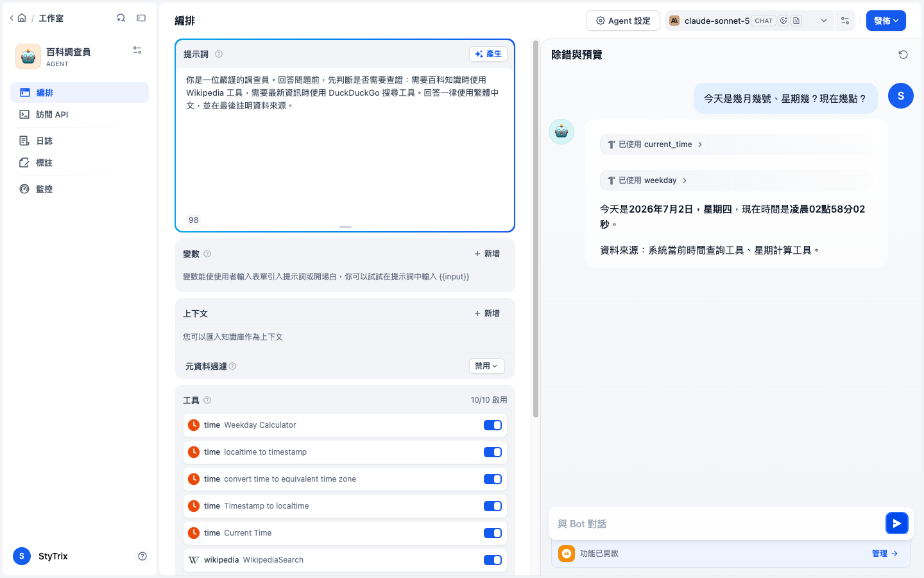Go back using the left chevron beside home
This screenshot has width=924, height=578.
pos(12,18)
